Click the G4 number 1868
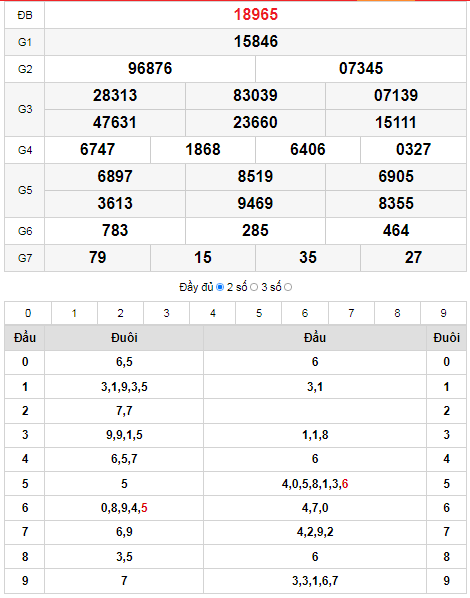This screenshot has height=598, width=470. [x=203, y=150]
